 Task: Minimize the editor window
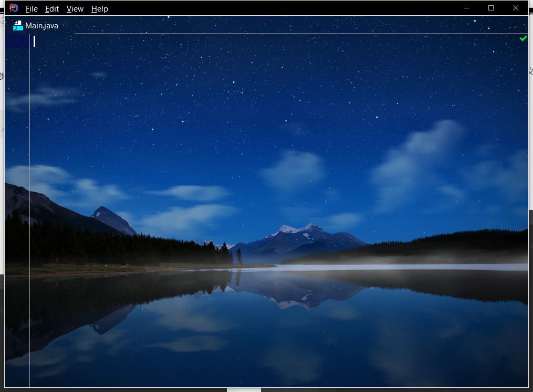[x=466, y=8]
